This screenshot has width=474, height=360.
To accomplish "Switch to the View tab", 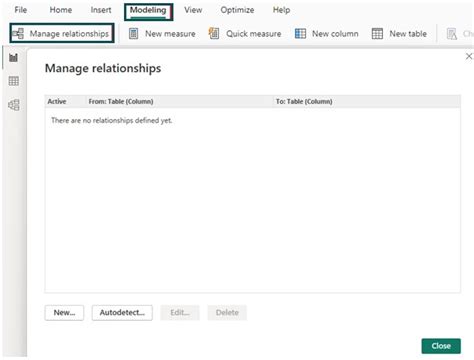I will pyautogui.click(x=193, y=10).
